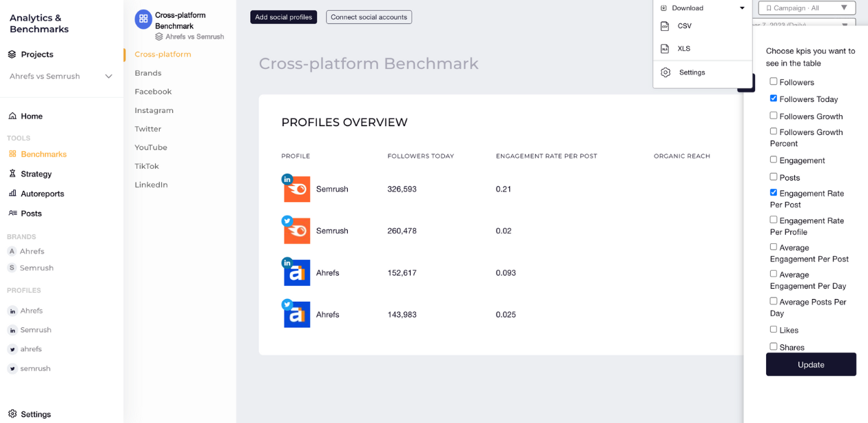The height and width of the screenshot is (423, 868).
Task: Click the Ahrefs brand letter A badge
Action: [x=12, y=251]
